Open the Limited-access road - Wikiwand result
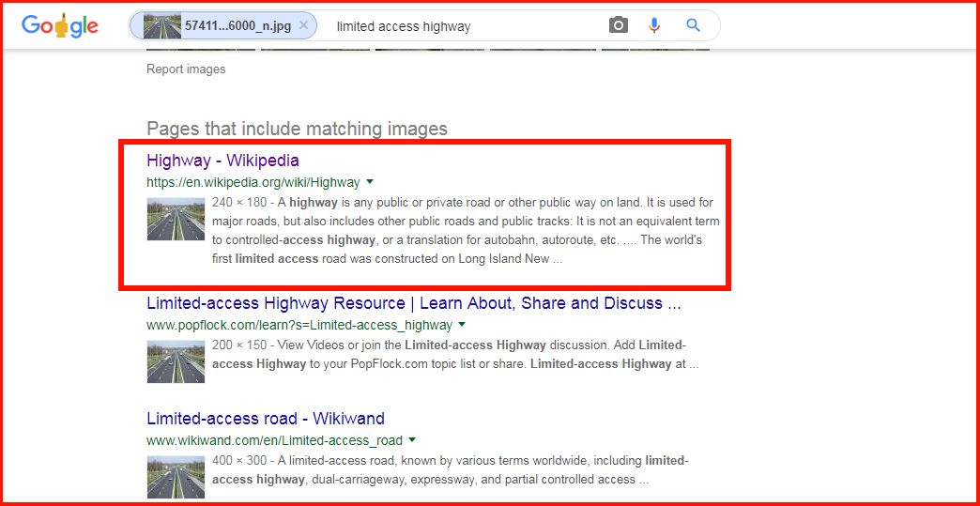The width and height of the screenshot is (980, 506). click(x=266, y=418)
